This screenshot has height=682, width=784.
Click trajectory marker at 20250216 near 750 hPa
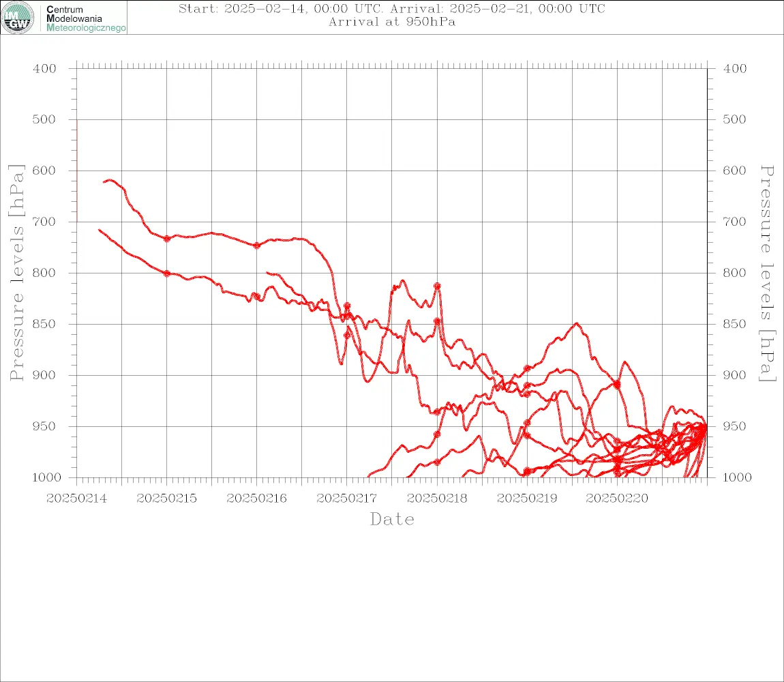click(256, 246)
